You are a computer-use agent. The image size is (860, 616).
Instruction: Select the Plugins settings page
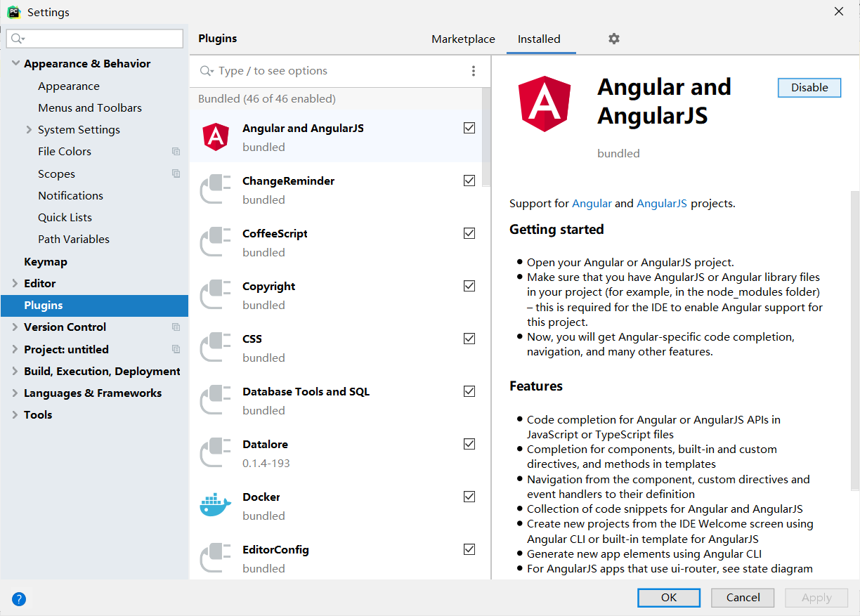coord(94,306)
